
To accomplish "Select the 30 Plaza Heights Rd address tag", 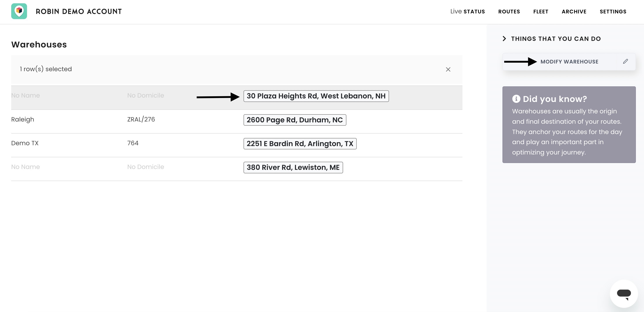I will 316,96.
